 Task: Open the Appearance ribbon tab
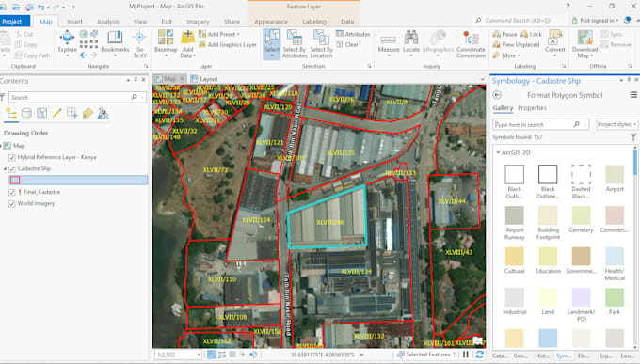271,22
